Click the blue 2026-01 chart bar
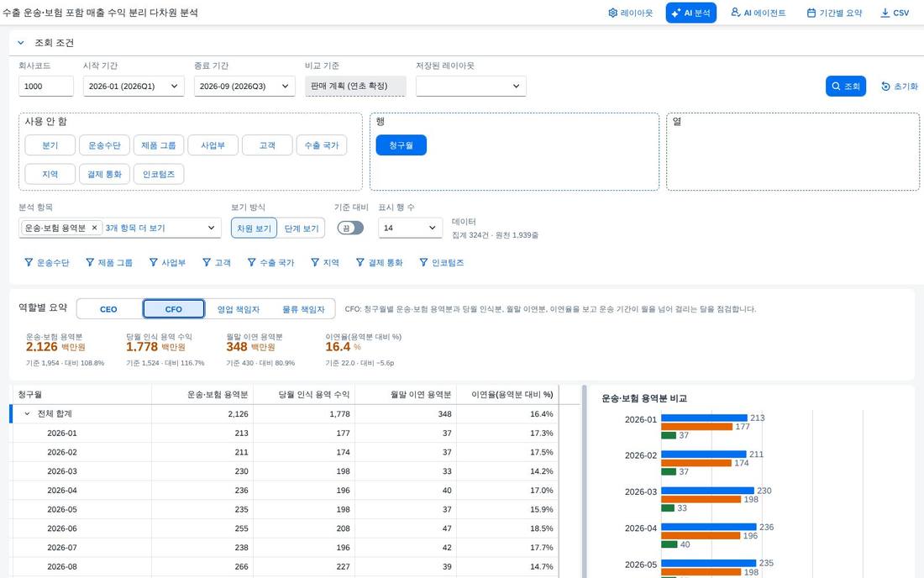Screen dimensions: 924x578 point(704,418)
